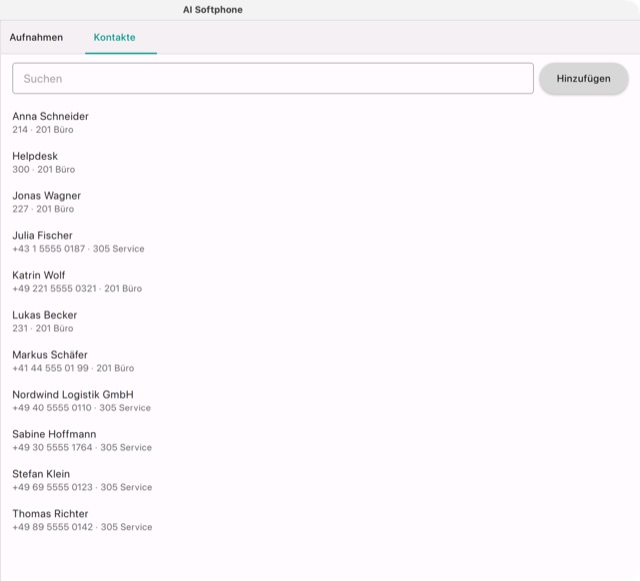The height and width of the screenshot is (581, 640).
Task: Click the AI Softphone window title
Action: [213, 10]
